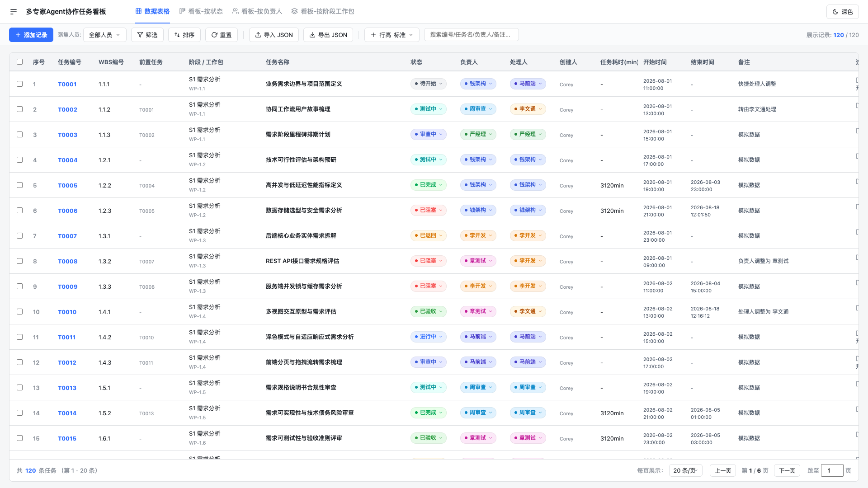
Task: Open task link T0012
Action: [x=67, y=362]
